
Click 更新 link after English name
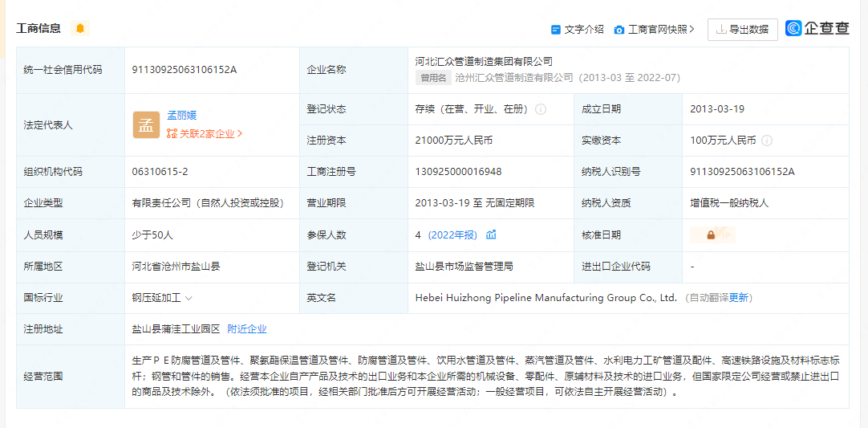pos(739,298)
